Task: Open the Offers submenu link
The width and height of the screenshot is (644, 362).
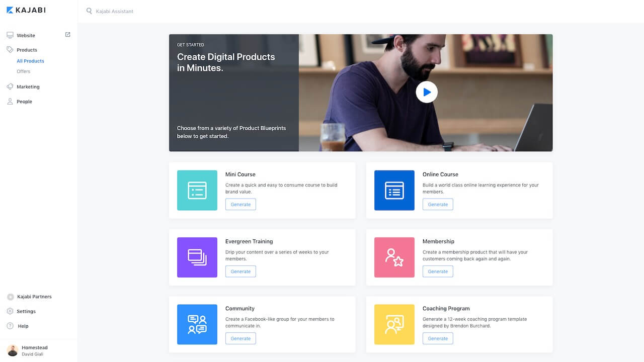Action: pos(24,71)
